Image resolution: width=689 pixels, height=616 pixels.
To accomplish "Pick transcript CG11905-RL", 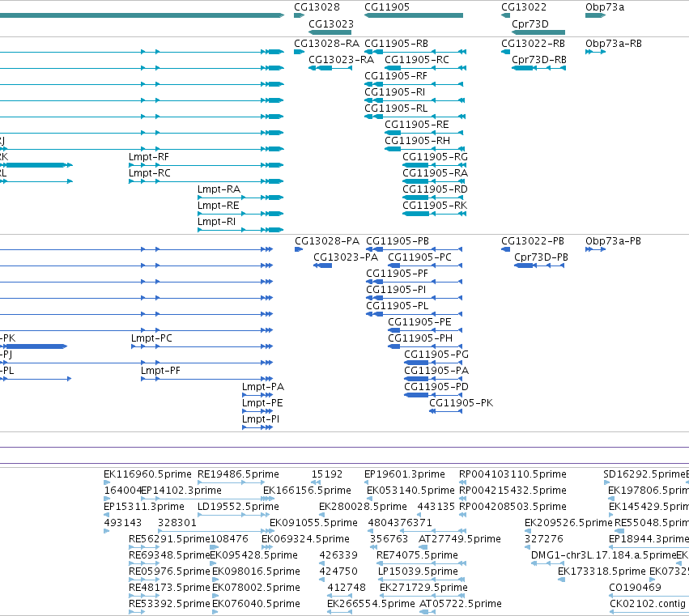I will (396, 108).
